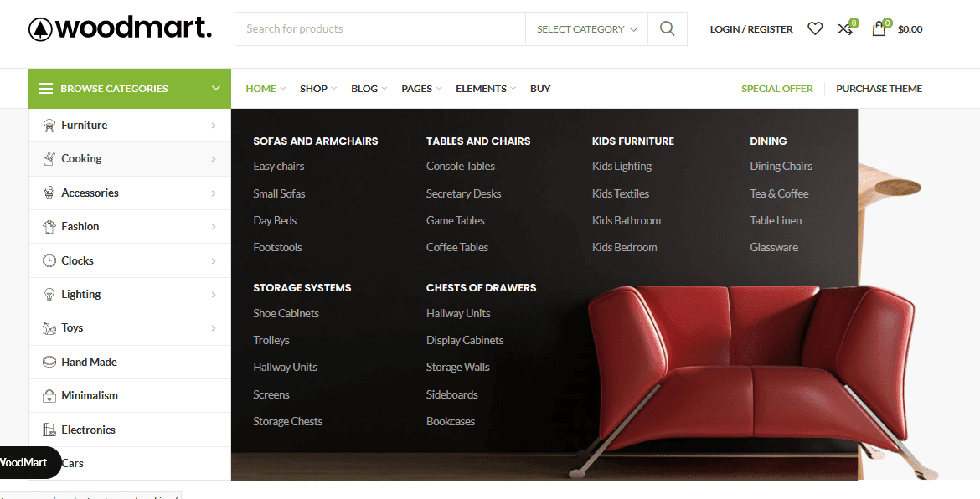The width and height of the screenshot is (980, 499).
Task: Open the Tables and Chairs heading
Action: click(x=478, y=141)
